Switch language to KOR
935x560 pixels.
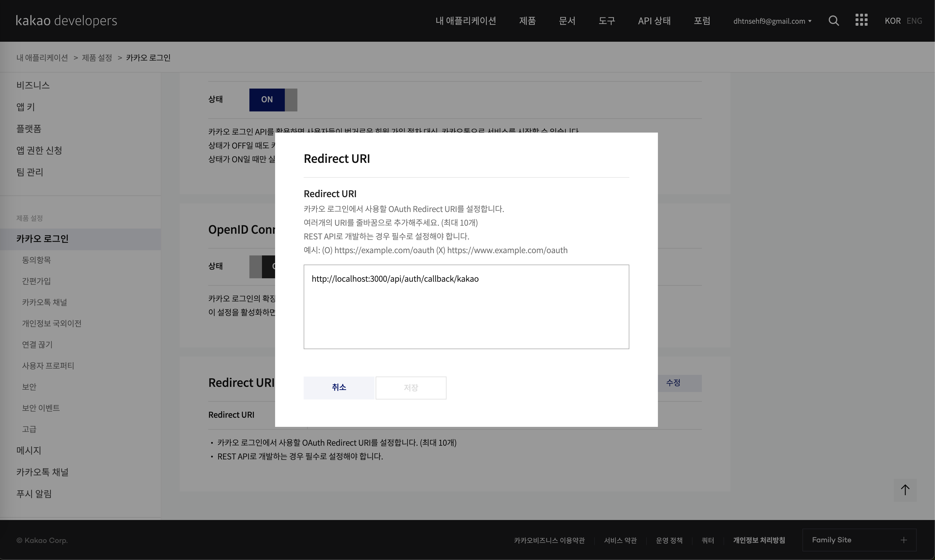892,21
